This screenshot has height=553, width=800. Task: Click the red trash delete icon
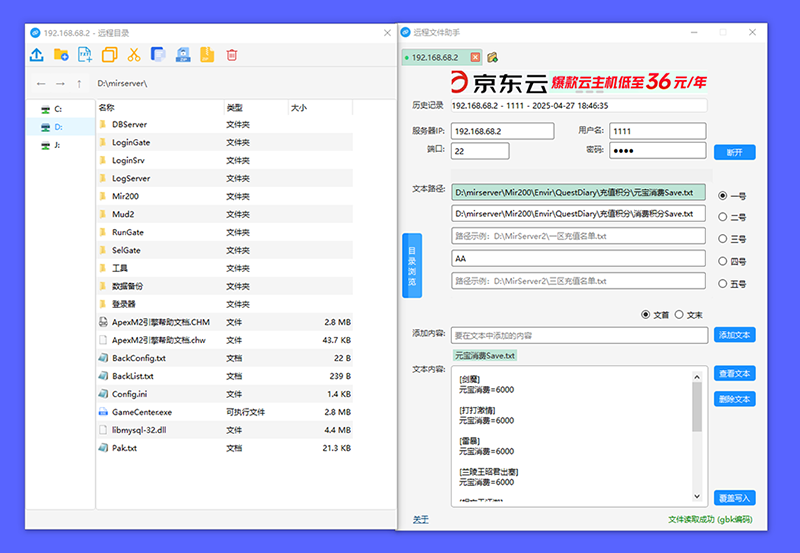click(232, 55)
